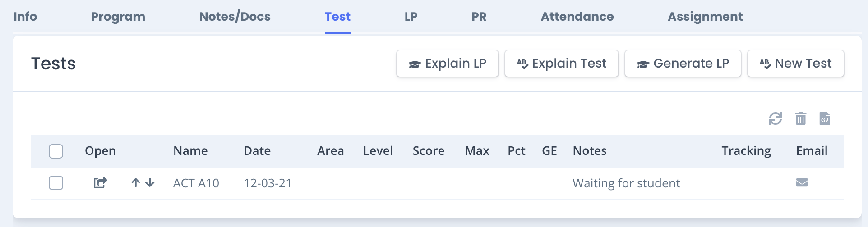Viewport: 868px width, 227px height.
Task: Open the Program tab
Action: click(118, 17)
